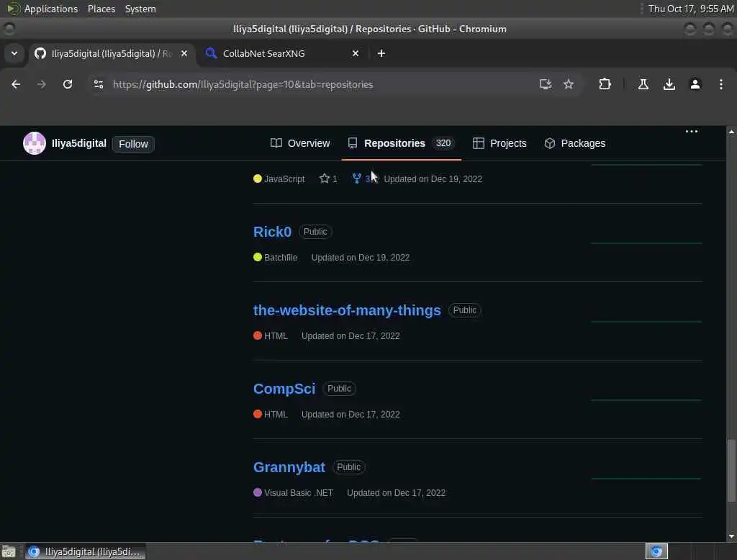Click the Batchfile language label
Screen dimensions: 737x560
tap(281, 257)
